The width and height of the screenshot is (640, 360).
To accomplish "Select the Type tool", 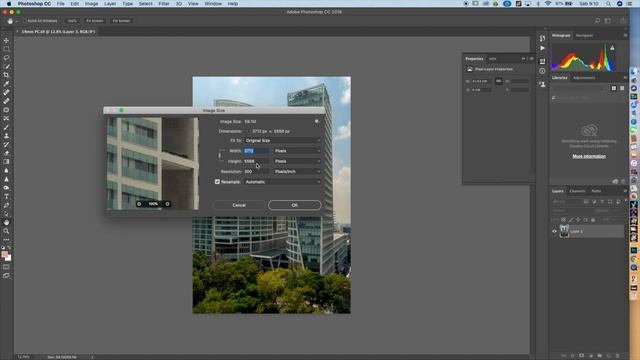I will tap(6, 197).
